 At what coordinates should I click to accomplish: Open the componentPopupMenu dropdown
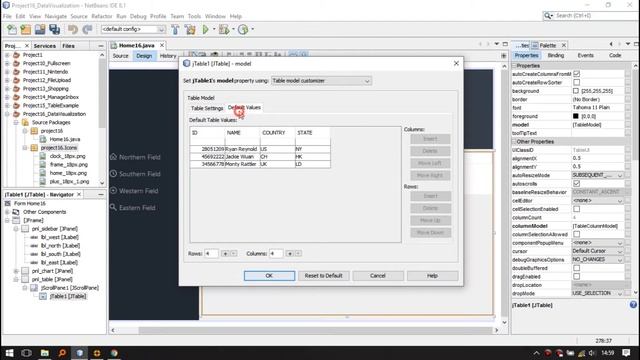(x=598, y=243)
